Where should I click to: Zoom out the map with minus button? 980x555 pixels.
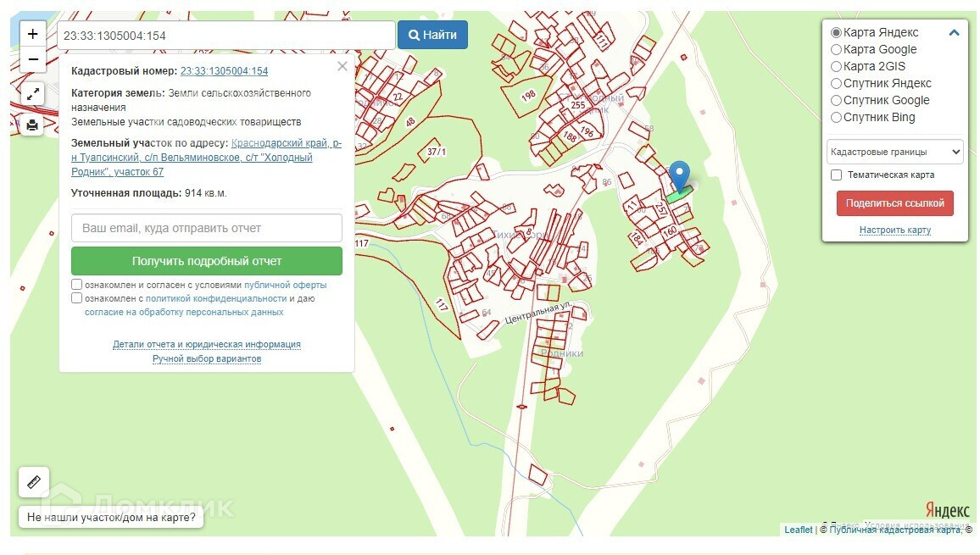coord(33,60)
